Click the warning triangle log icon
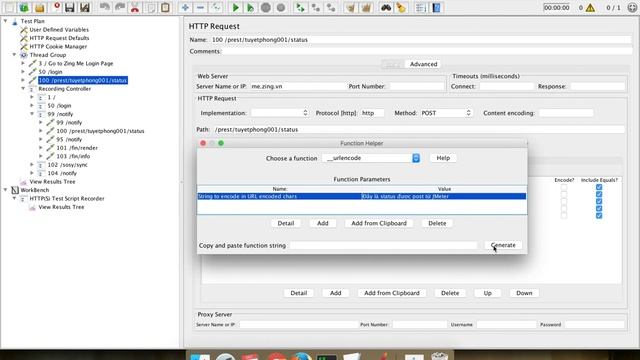The image size is (640, 360). 590,8
